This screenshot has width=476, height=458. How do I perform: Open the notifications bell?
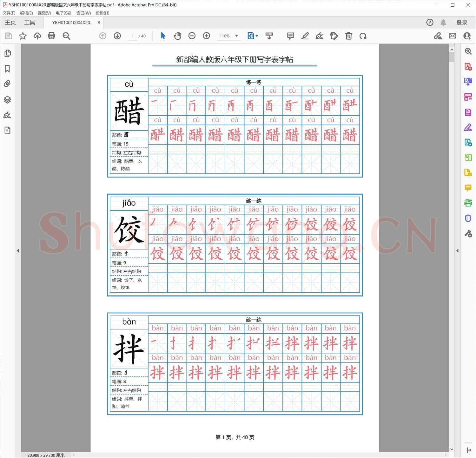[x=443, y=22]
